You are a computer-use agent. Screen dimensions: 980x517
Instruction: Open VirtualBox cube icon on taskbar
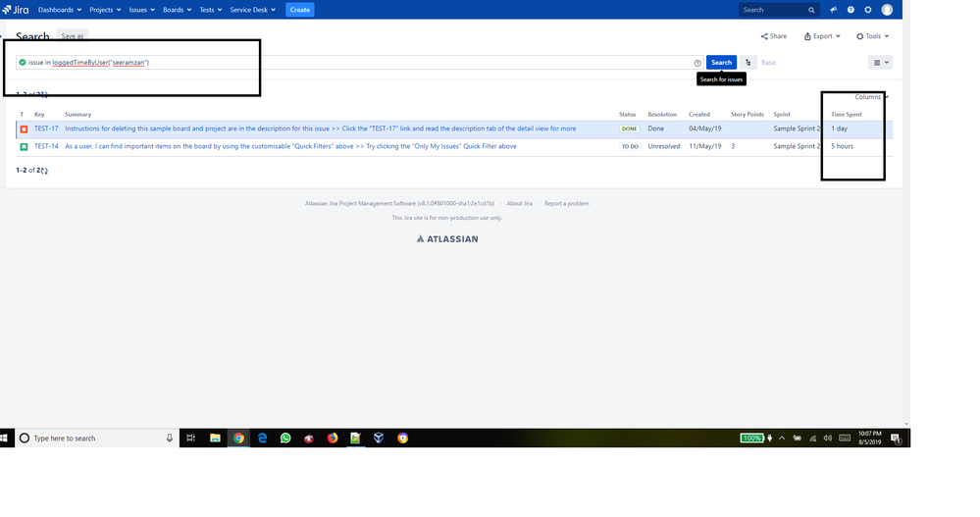(x=379, y=439)
